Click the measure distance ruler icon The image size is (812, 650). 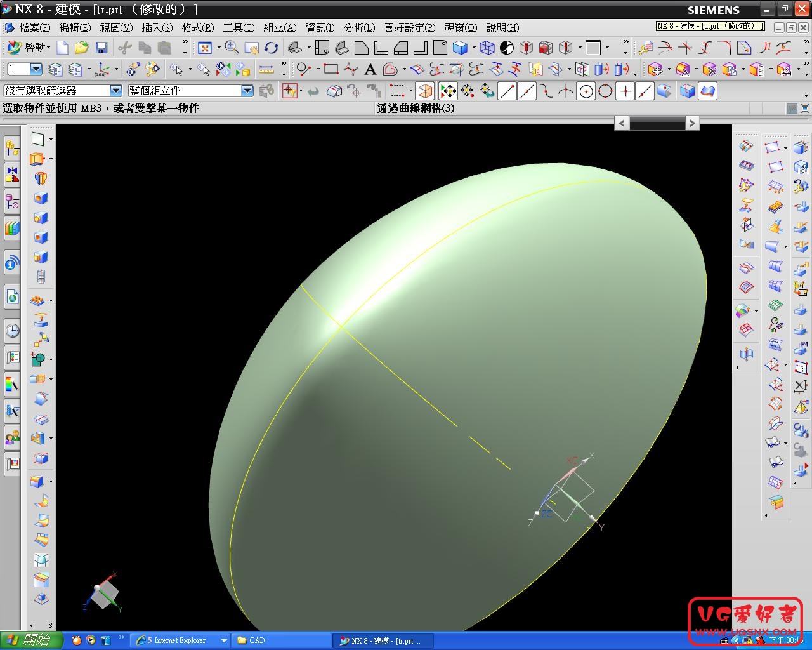click(266, 69)
